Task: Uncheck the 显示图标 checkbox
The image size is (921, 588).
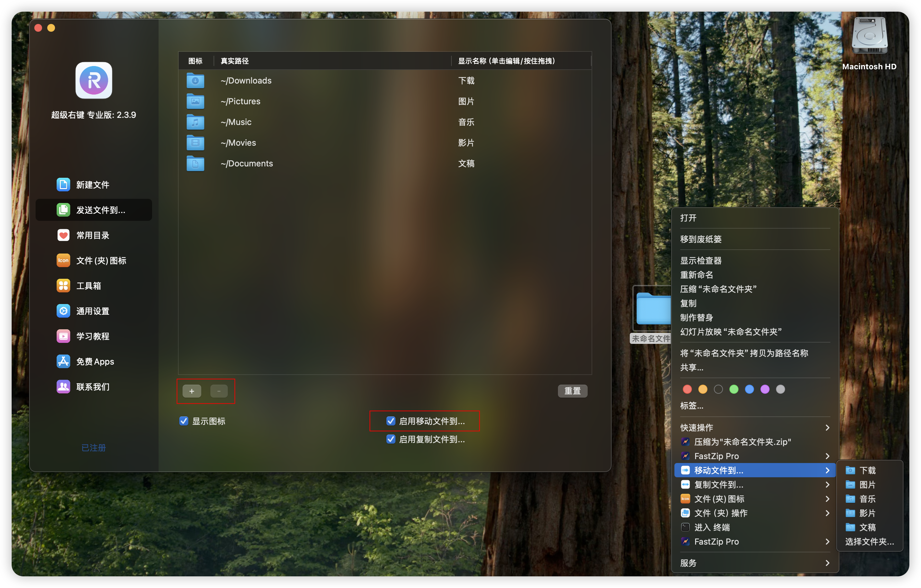Action: (183, 421)
